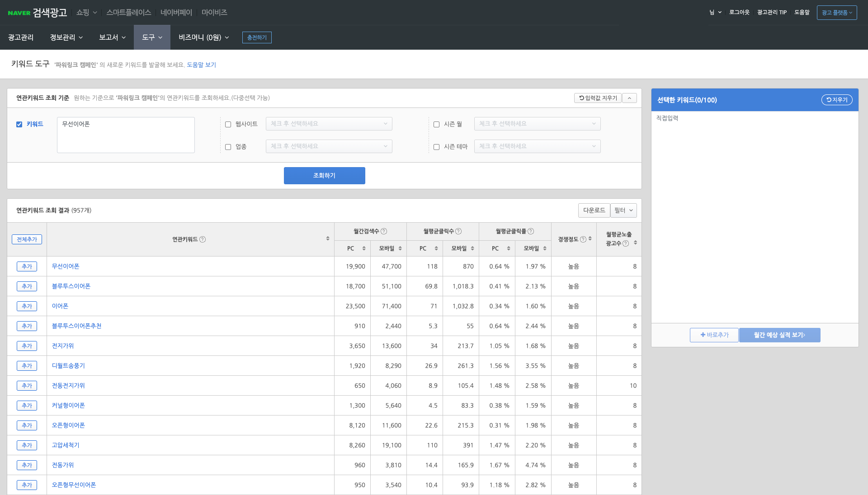Click the 다운로드 button
868x495 pixels.
(594, 210)
